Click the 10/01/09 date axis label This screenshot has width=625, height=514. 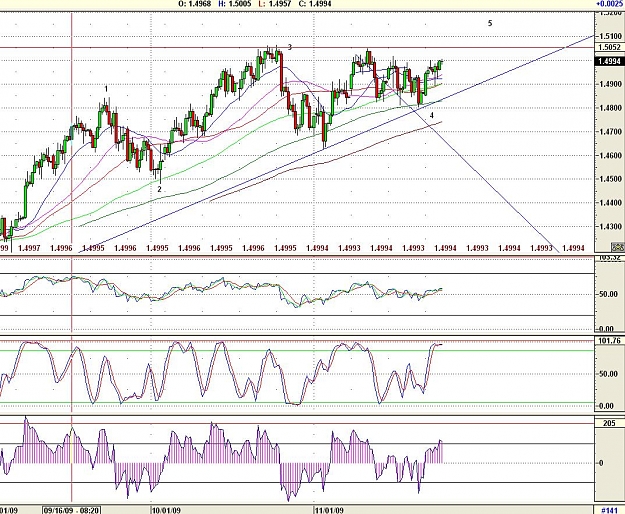pyautogui.click(x=167, y=510)
